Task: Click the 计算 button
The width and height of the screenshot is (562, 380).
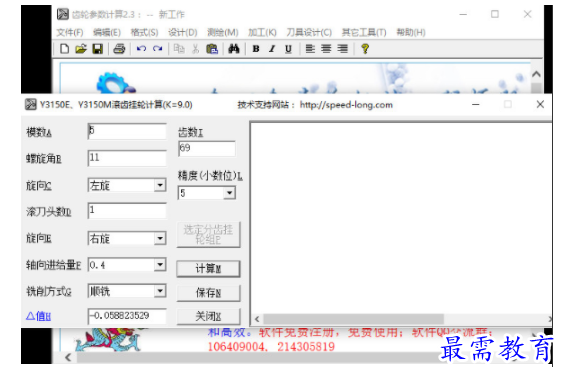Action: [208, 269]
